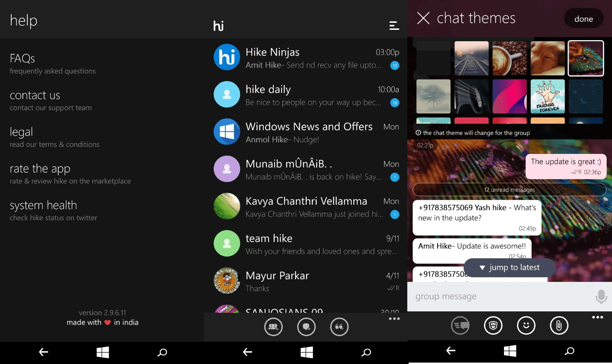This screenshot has width=612, height=364.
Task: Open more options in chat list app bar
Action: (x=394, y=318)
